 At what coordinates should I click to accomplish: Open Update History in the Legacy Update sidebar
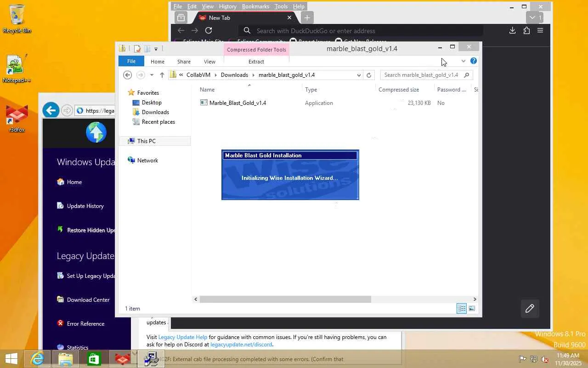coord(80,206)
